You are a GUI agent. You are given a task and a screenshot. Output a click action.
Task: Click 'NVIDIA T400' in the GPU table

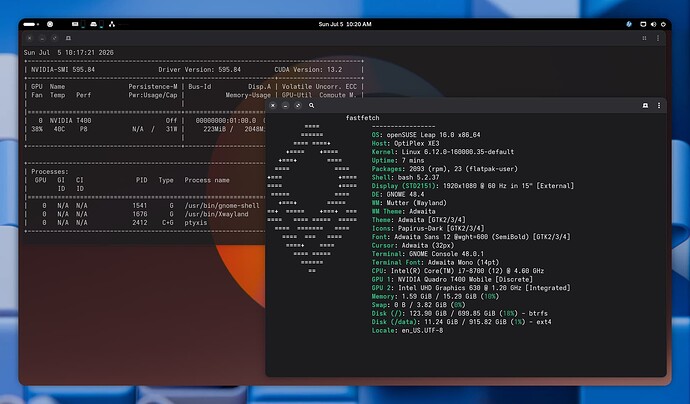click(70, 121)
